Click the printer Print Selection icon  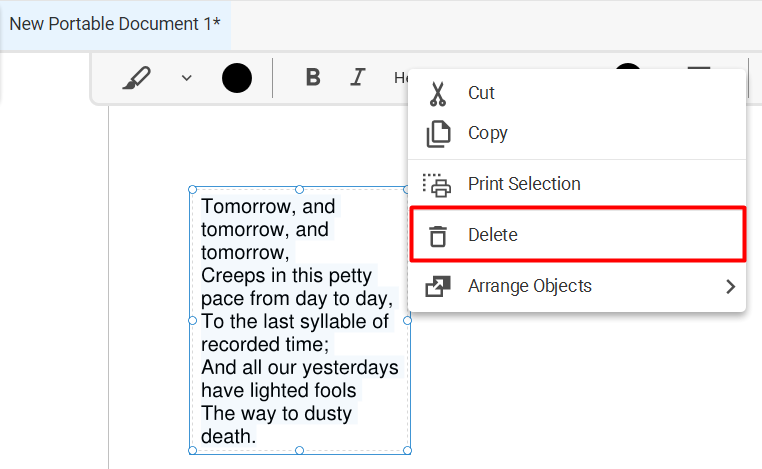pos(436,185)
